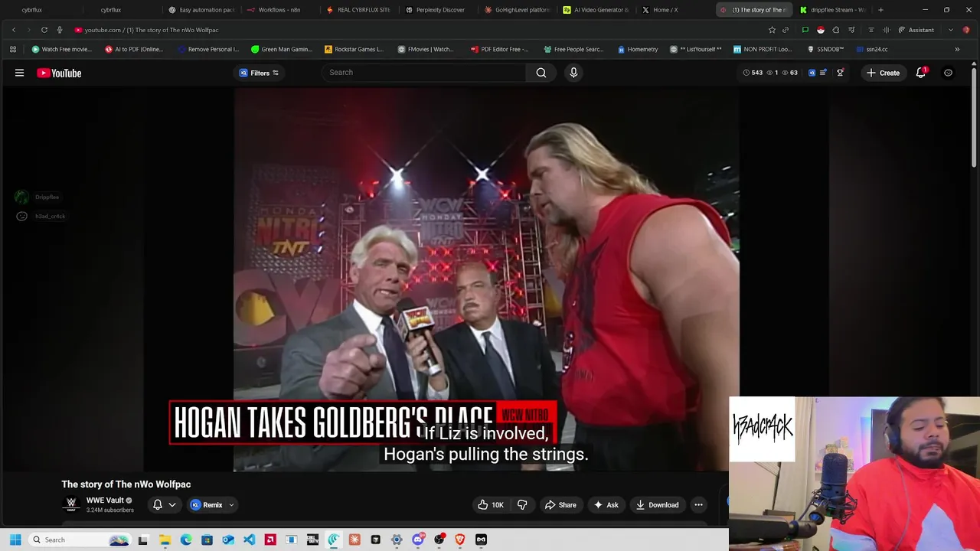
Task: Open the notifications bell in header
Action: click(921, 73)
